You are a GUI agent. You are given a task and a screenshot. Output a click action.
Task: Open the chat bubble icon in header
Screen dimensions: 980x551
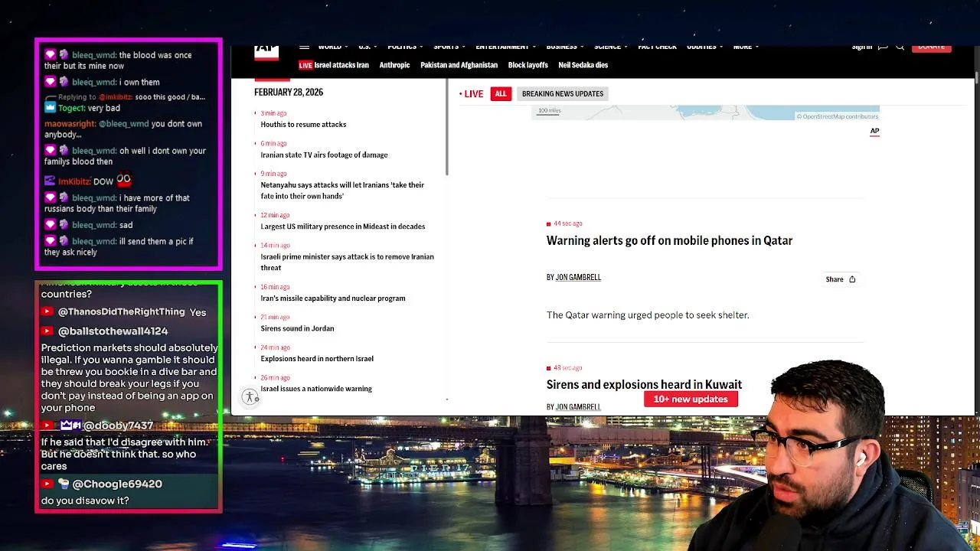tap(883, 47)
